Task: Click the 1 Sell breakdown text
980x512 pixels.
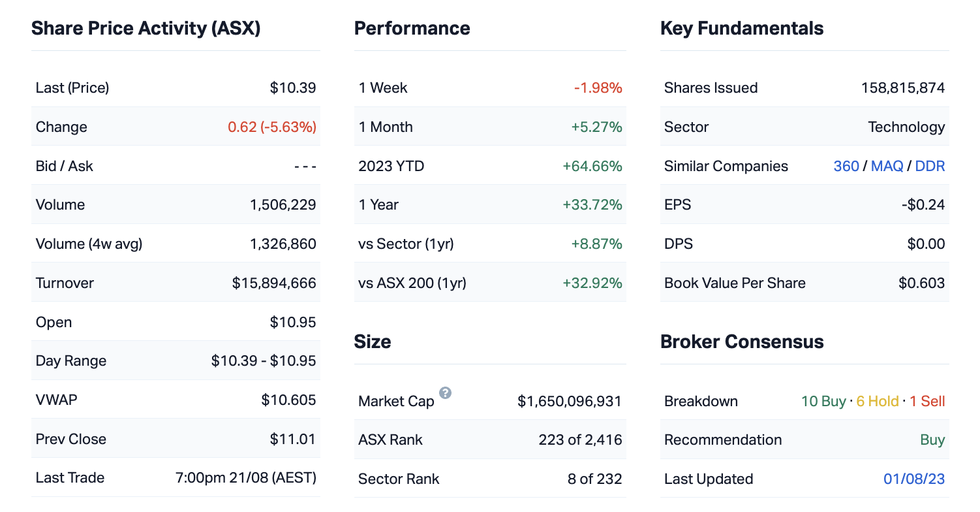Action: pyautogui.click(x=927, y=401)
